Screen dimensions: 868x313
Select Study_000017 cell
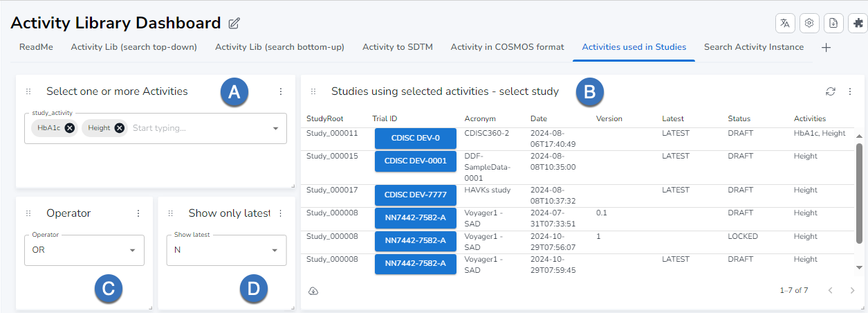(x=332, y=190)
